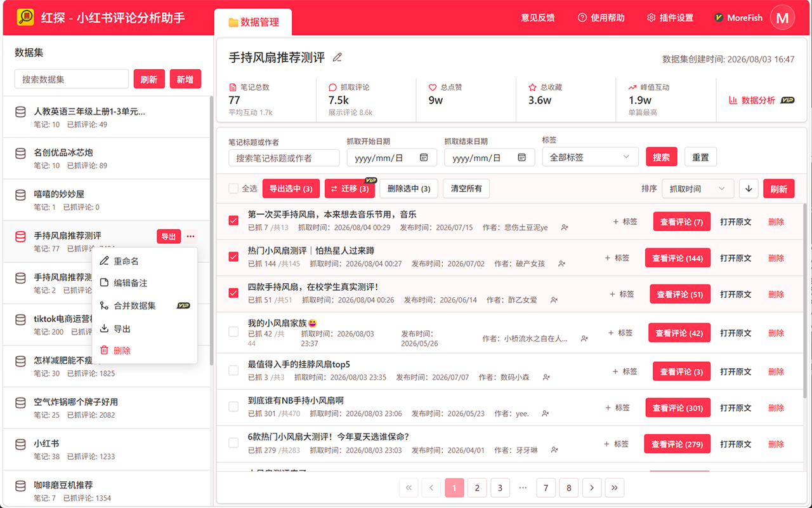Uncheck 热门小风扇测评 note checkbox
This screenshot has width=812, height=508.
click(x=233, y=257)
